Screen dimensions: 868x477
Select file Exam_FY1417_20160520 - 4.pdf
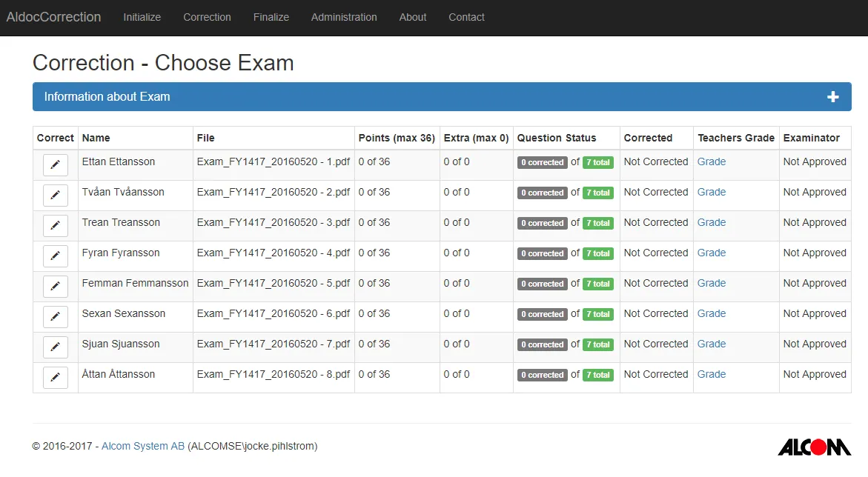click(x=274, y=253)
